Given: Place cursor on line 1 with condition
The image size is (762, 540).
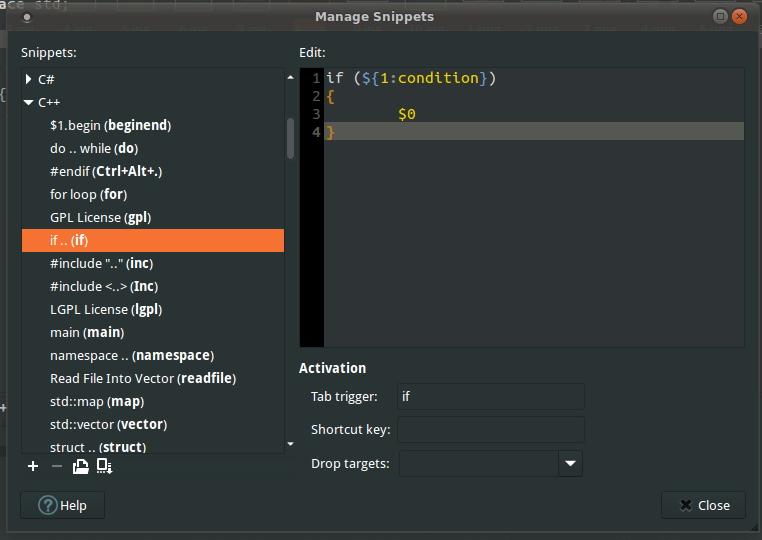Looking at the screenshot, I should (x=534, y=78).
